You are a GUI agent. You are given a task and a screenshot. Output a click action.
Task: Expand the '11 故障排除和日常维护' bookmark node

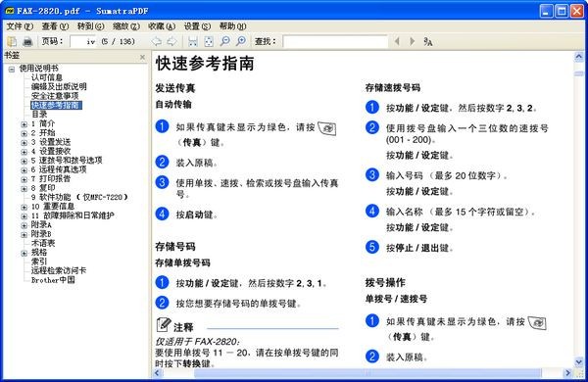(x=24, y=216)
